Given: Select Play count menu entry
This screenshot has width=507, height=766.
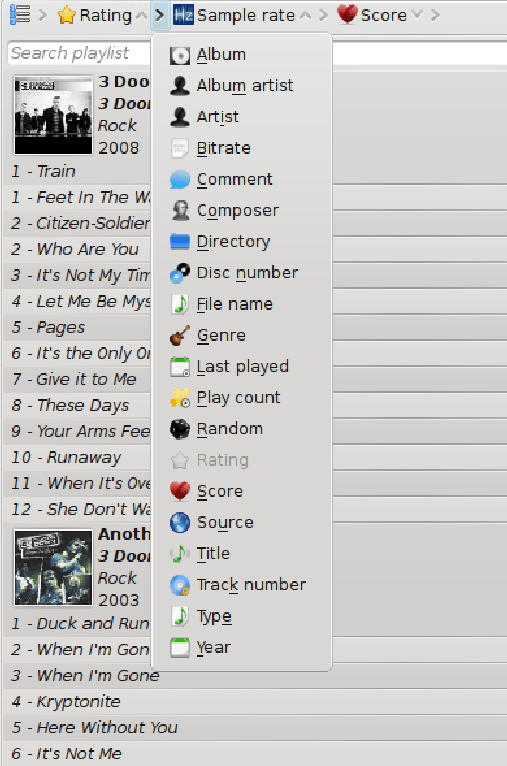Looking at the screenshot, I should point(242,398).
